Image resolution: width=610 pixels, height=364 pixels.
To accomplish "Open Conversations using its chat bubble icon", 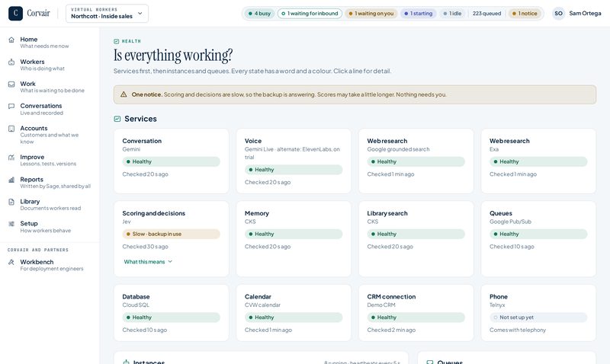I will coord(11,106).
